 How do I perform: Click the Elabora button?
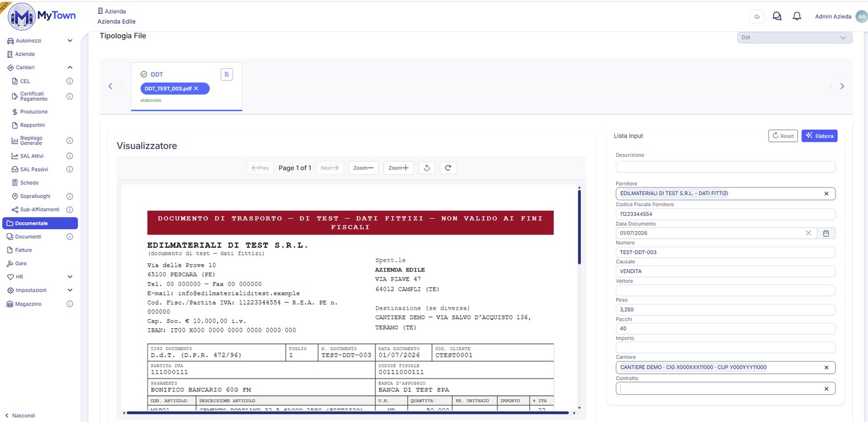pos(819,136)
